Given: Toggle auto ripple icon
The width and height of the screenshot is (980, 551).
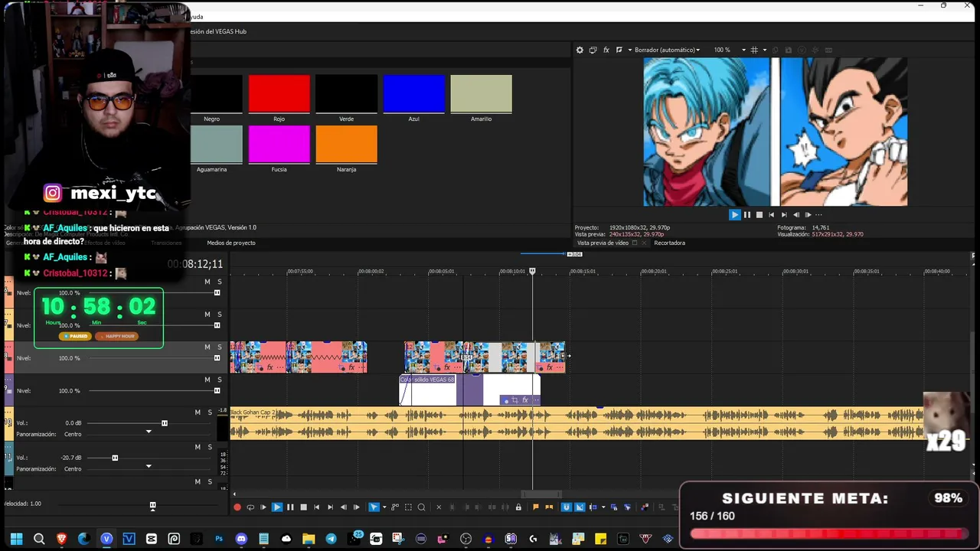Looking at the screenshot, I should pyautogui.click(x=593, y=507).
